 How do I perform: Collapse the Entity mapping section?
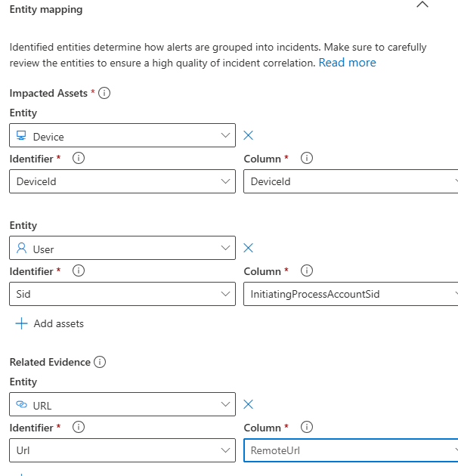pyautogui.click(x=422, y=5)
